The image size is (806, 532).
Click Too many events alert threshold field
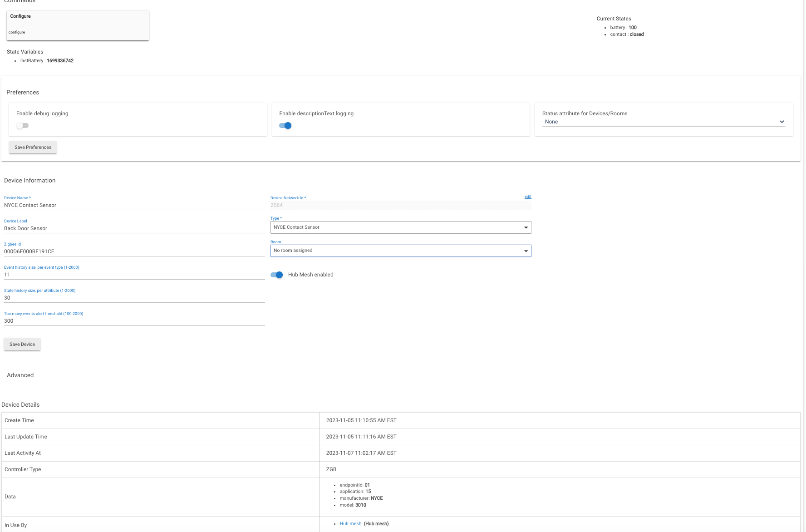(x=134, y=321)
